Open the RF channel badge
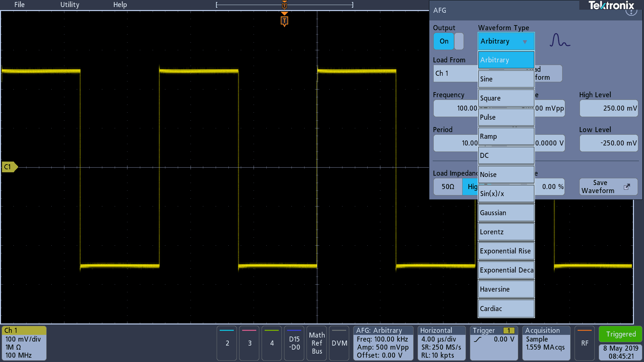Screen dimensions: 644x362 pyautogui.click(x=584, y=343)
